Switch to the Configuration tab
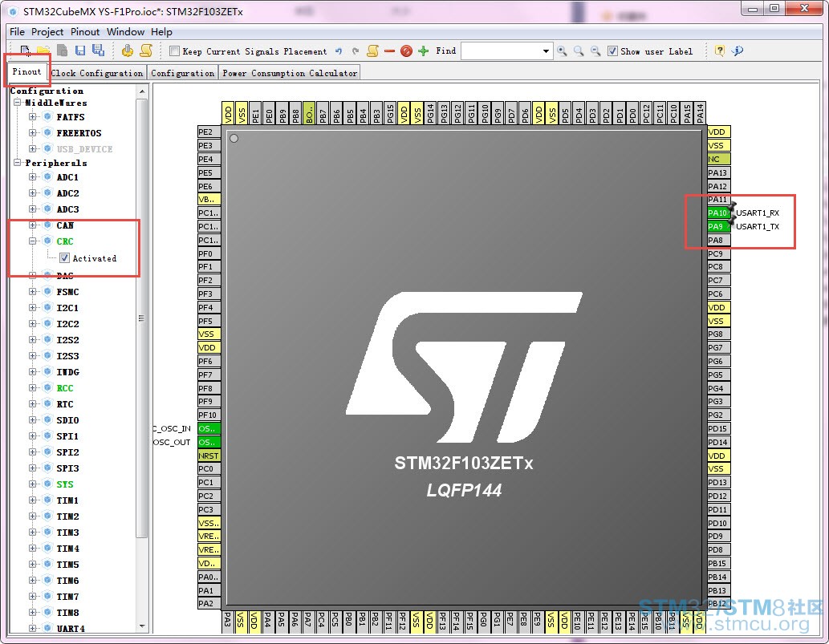Image resolution: width=829 pixels, height=644 pixels. pos(182,73)
